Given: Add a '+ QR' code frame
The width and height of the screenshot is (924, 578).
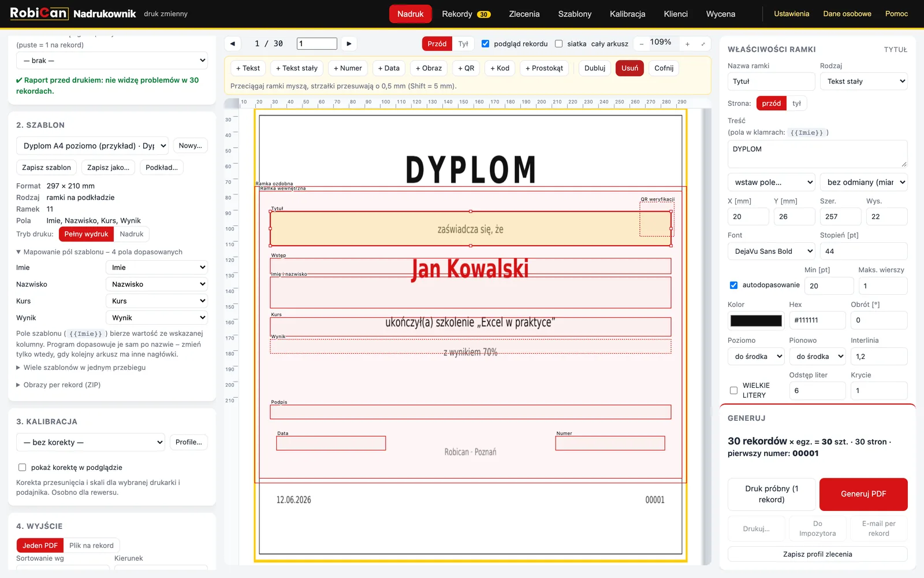Looking at the screenshot, I should tap(466, 68).
